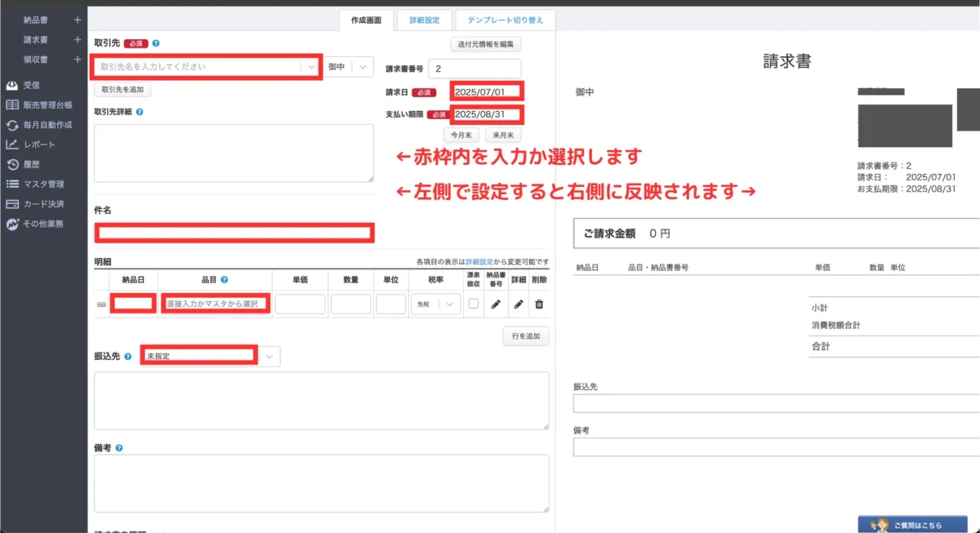Open 販売管理台帳 from the sidebar
Screen dimensions: 980x533
(47, 105)
